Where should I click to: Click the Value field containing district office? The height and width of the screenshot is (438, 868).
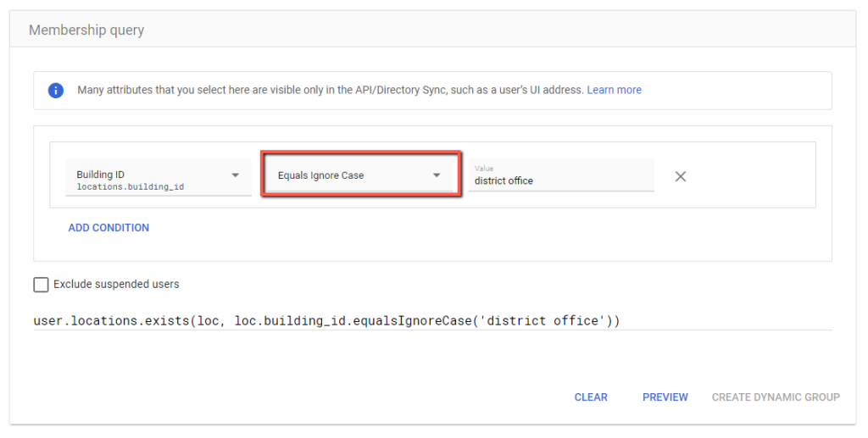pos(559,180)
